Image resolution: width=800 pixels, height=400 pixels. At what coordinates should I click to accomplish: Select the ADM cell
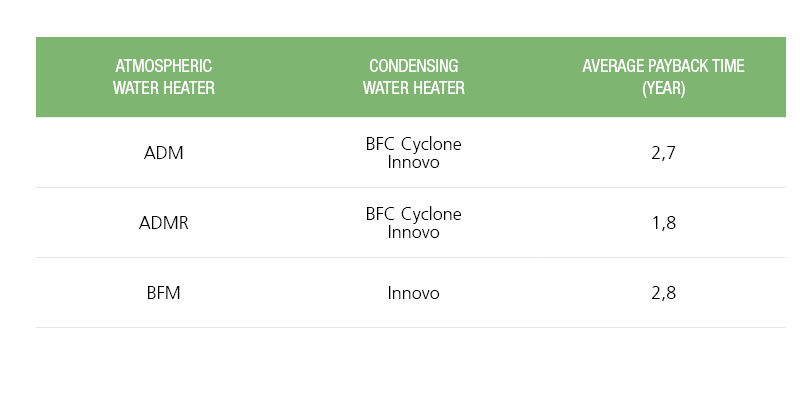(164, 153)
